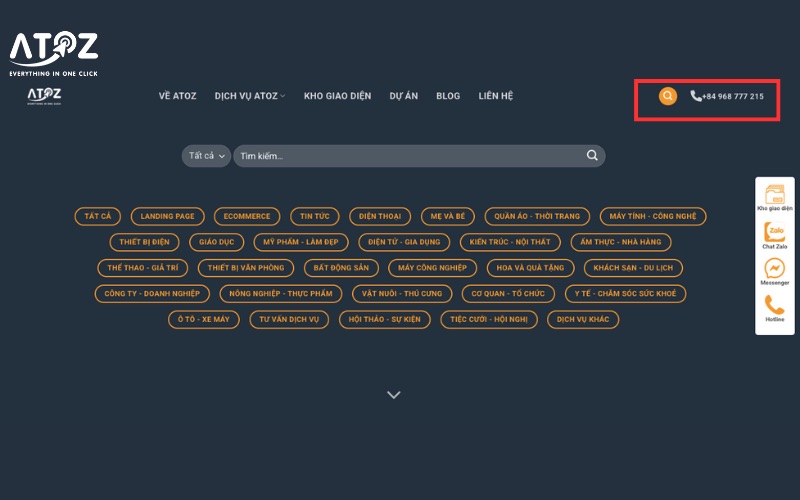800x500 pixels.
Task: Select the ĐIỆN THOẠI tag
Action: click(380, 216)
